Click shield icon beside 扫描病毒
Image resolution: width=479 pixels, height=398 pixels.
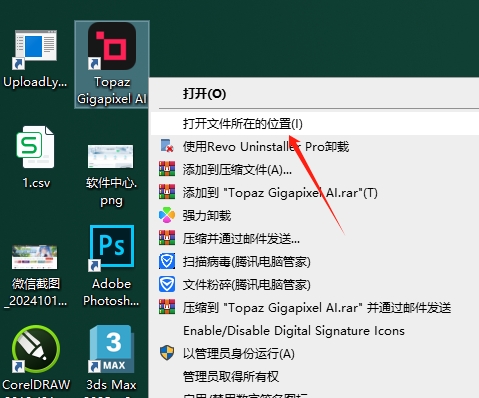(167, 261)
